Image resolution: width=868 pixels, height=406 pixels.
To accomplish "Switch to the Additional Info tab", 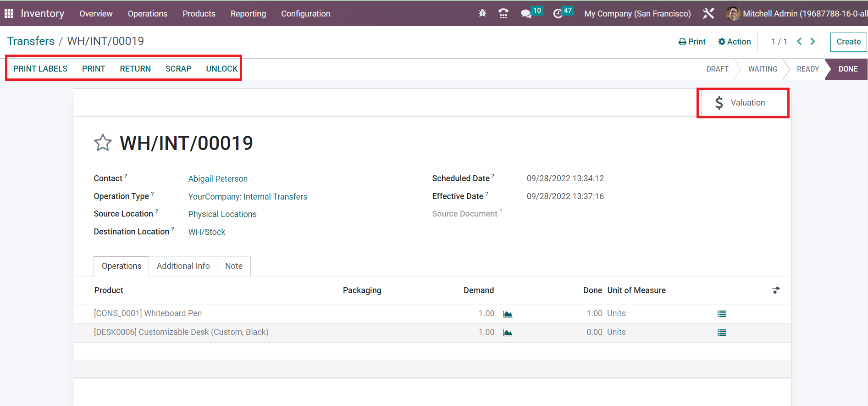I will point(183,266).
